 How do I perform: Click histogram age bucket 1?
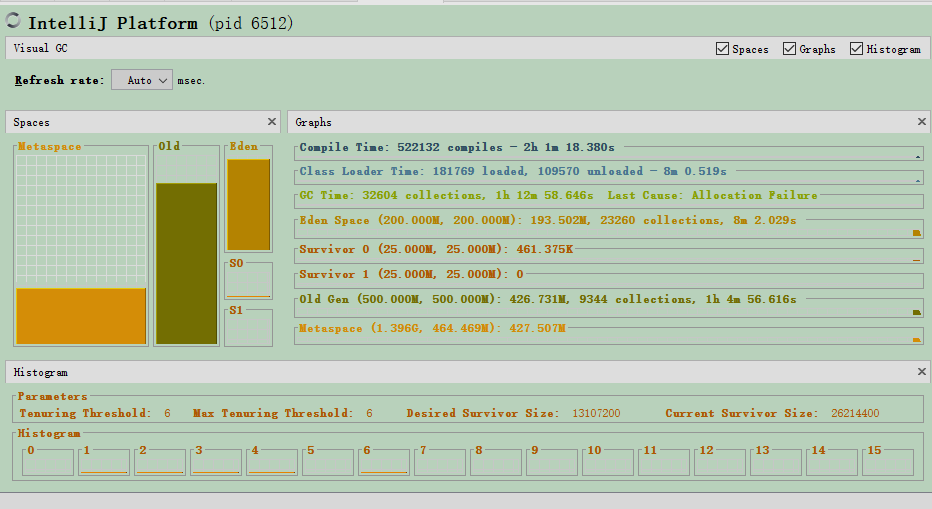104,461
